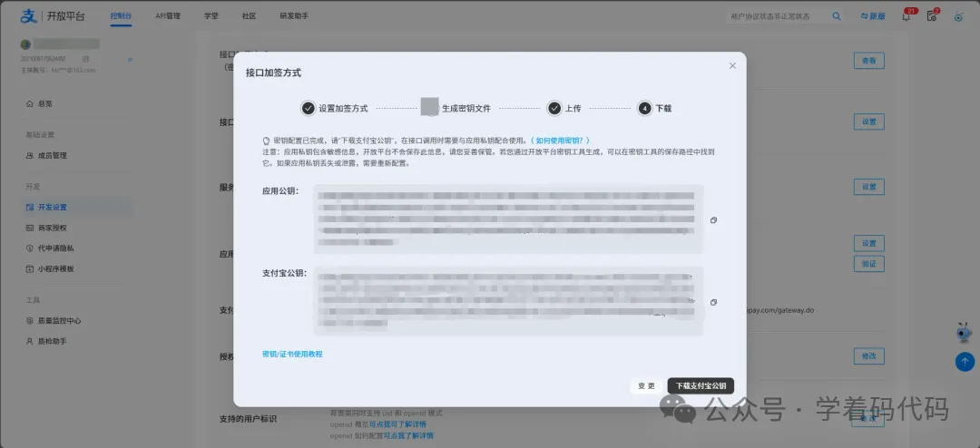980x448 pixels.
Task: Select 开发设置 in the sidebar
Action: 76,208
